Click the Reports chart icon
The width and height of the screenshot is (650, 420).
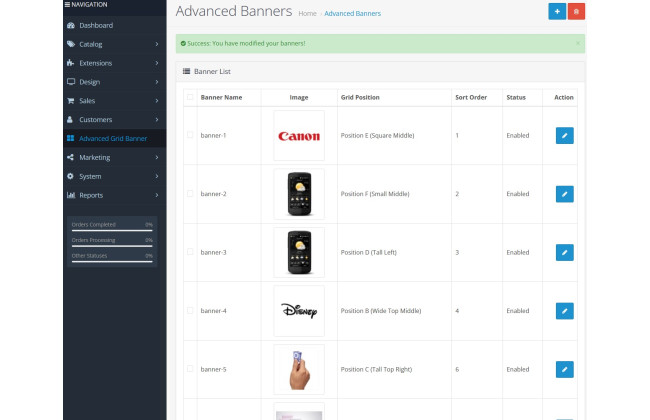pos(71,195)
